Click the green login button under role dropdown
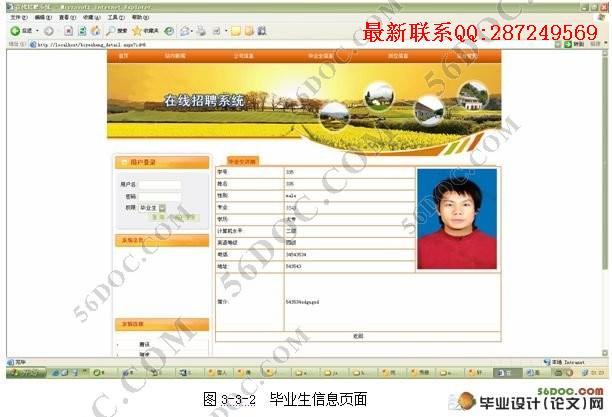This screenshot has height=417, width=612. (x=158, y=217)
